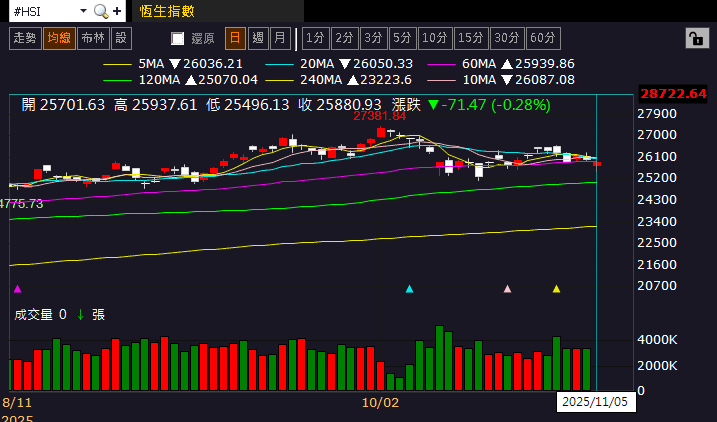Click the 設 settings button
This screenshot has width=717, height=422.
pyautogui.click(x=121, y=38)
